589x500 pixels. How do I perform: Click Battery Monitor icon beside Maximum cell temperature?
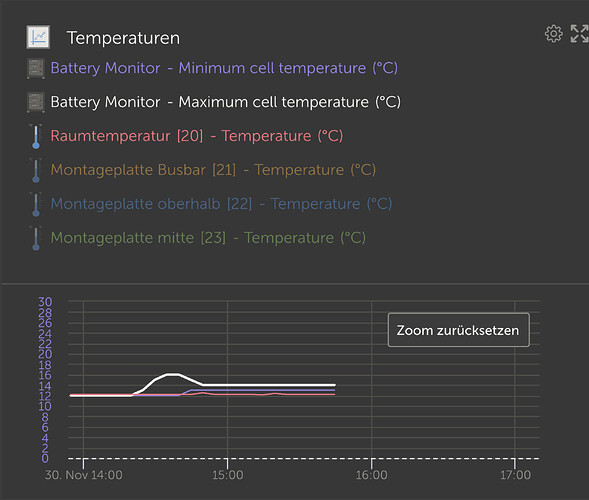[x=36, y=102]
